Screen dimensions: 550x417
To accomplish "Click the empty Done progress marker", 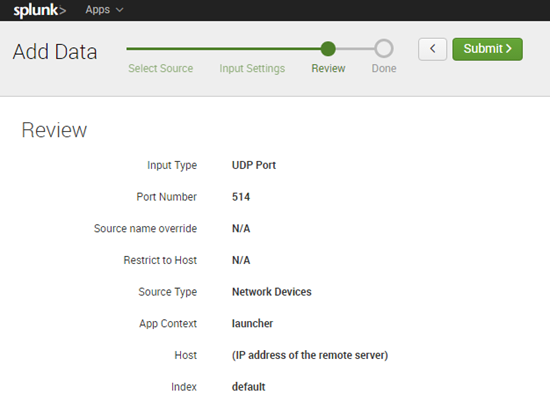I will [383, 48].
